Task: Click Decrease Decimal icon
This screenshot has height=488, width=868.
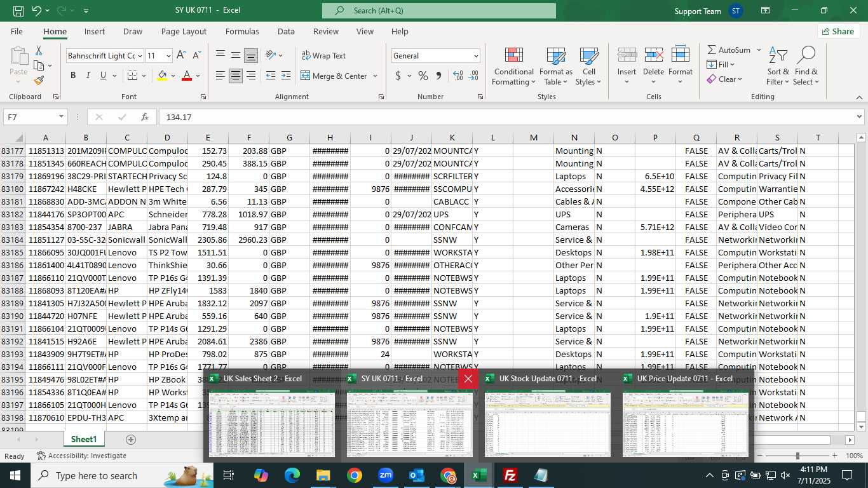Action: [x=473, y=76]
